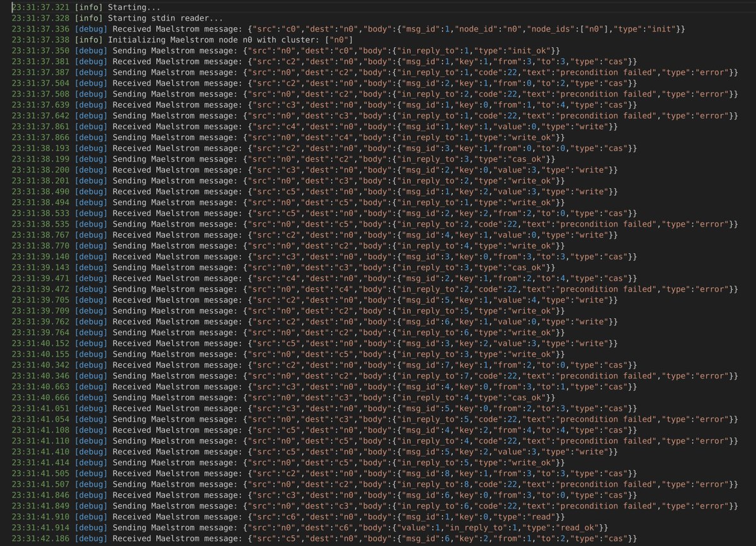Screen dimensions: 756x546
Task: Click the timestamp 23:31:41.051
Action: coord(41,407)
